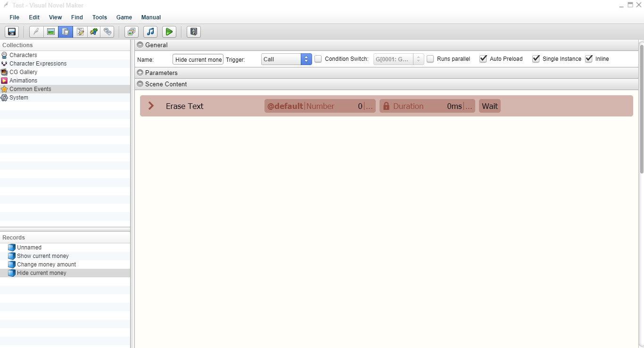The height and width of the screenshot is (348, 644).
Task: Click the Common Events star icon
Action: point(4,89)
